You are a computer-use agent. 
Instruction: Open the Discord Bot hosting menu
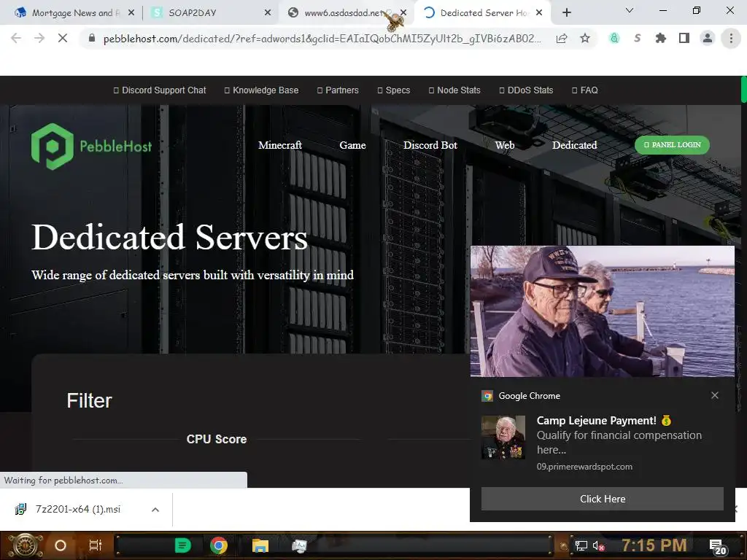pyautogui.click(x=430, y=145)
